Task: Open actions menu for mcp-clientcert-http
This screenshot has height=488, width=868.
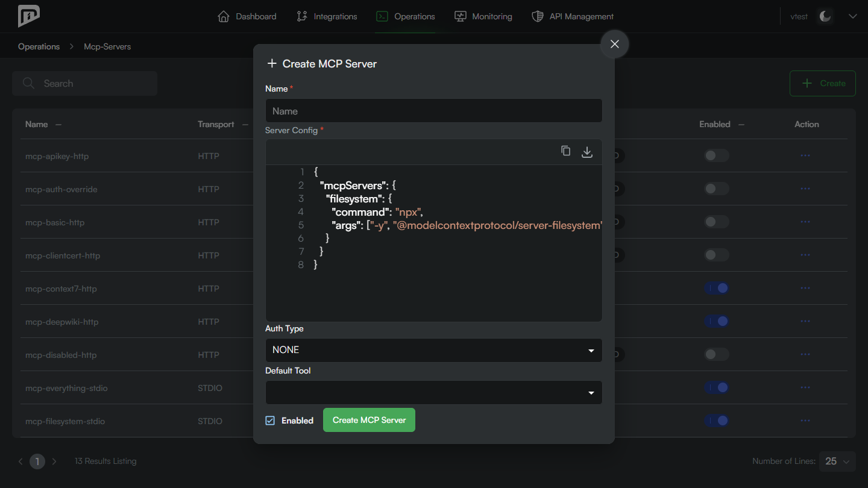Action: coord(805,255)
